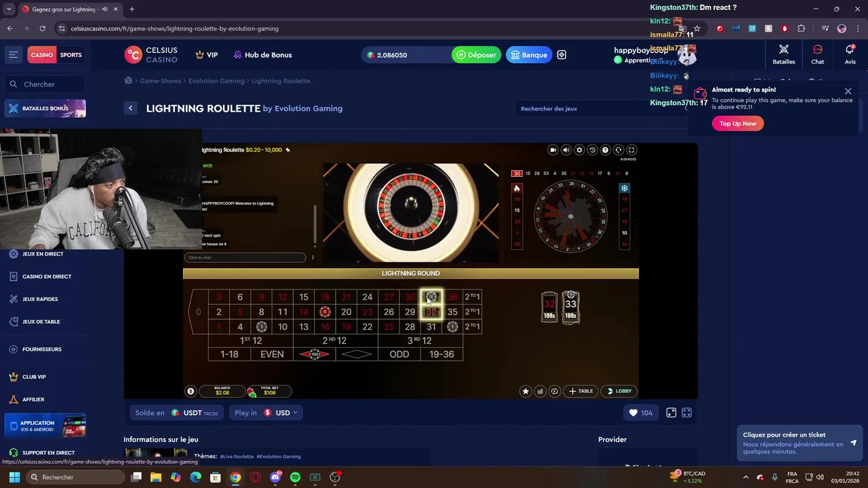
Task: Open the cashier dollar icon near balance
Action: click(x=191, y=391)
